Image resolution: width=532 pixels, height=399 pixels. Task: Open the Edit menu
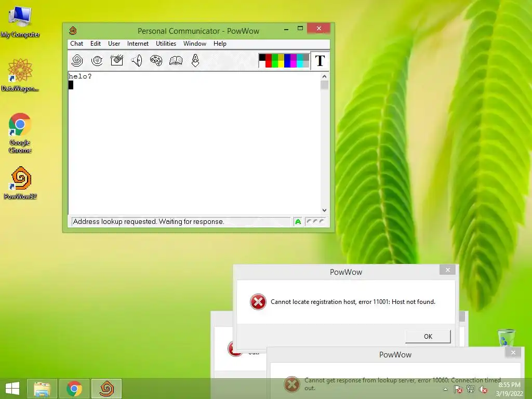coord(96,44)
